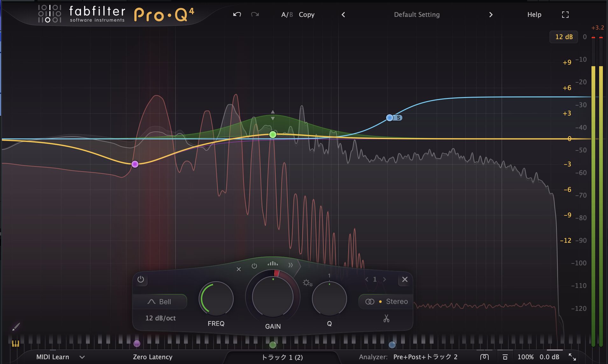The height and width of the screenshot is (364, 608).
Task: Click blue band marker on piano strip
Action: click(x=392, y=345)
